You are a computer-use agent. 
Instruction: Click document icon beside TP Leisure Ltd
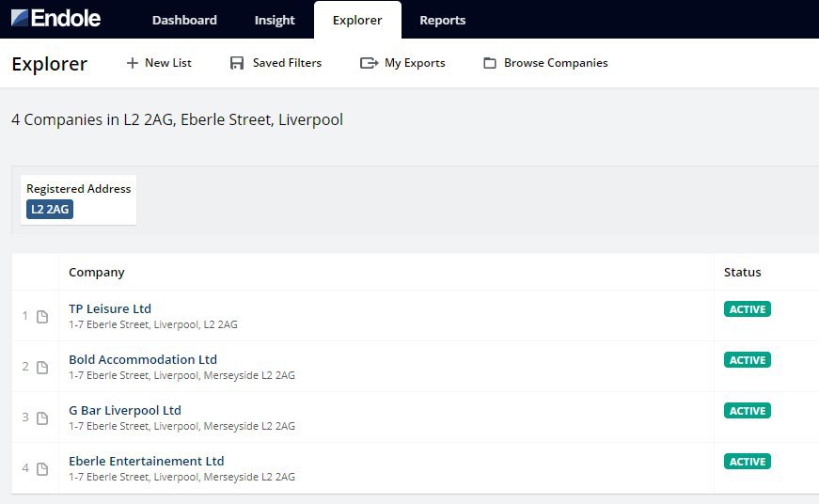(42, 317)
